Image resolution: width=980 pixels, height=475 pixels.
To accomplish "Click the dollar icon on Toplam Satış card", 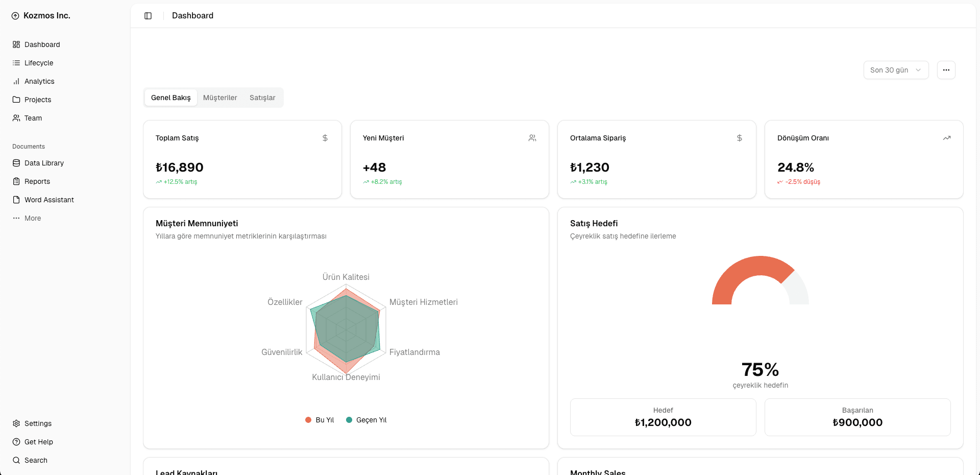I will [325, 138].
